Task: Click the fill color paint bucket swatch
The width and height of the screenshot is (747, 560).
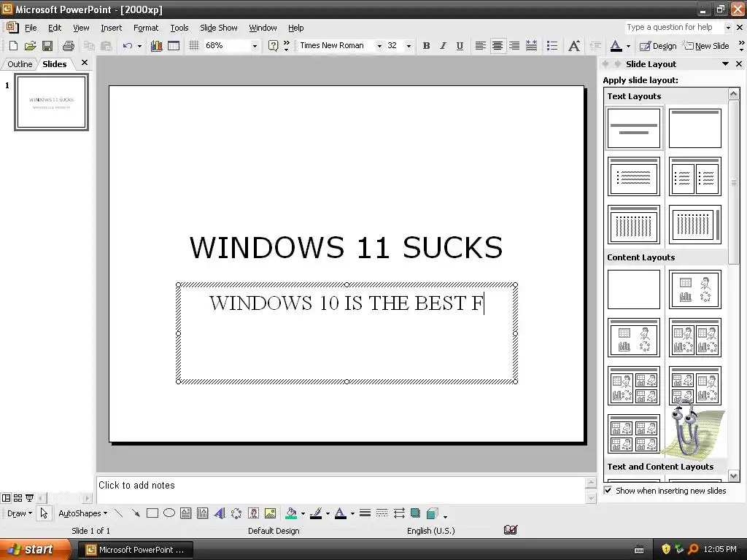Action: (291, 513)
